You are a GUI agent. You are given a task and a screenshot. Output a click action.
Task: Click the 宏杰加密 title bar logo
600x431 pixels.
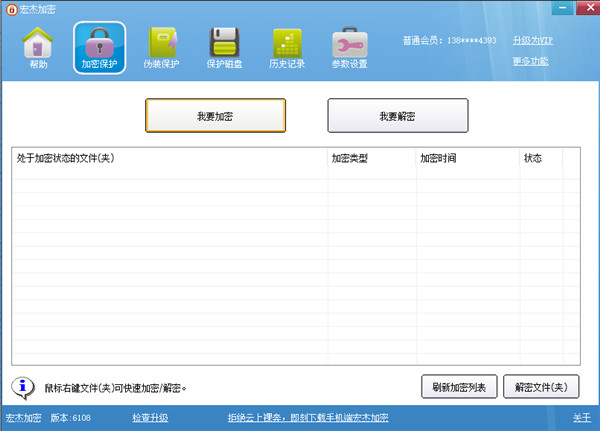11,10
